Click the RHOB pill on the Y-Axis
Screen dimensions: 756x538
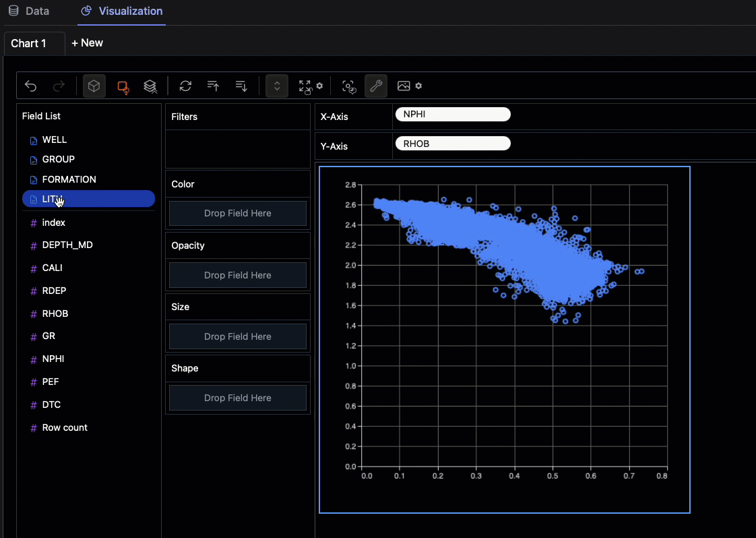coord(452,144)
